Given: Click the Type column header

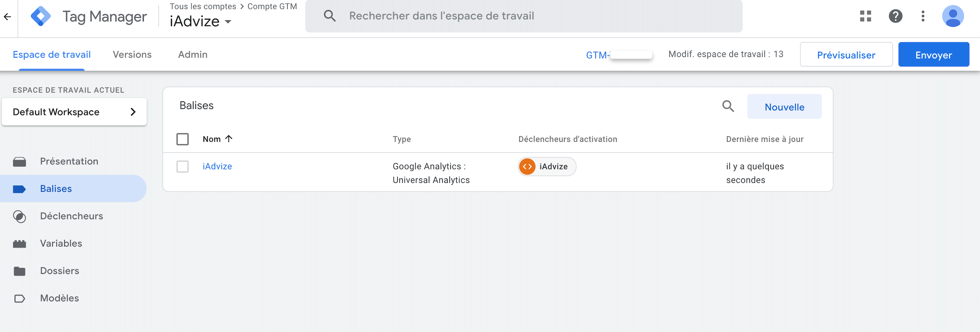Looking at the screenshot, I should [402, 139].
